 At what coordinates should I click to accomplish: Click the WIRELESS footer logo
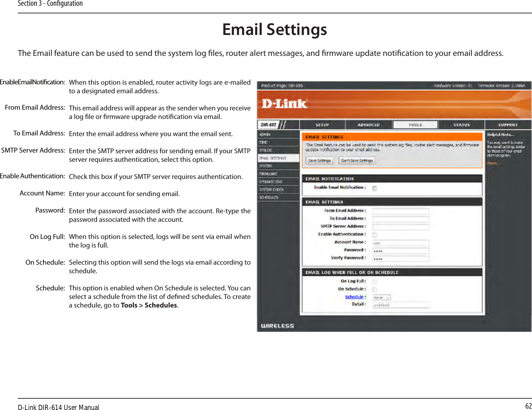pos(278,326)
